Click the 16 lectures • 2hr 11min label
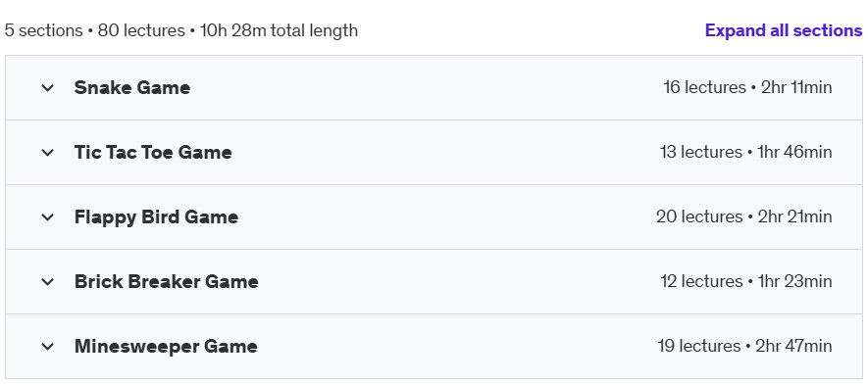 point(747,87)
